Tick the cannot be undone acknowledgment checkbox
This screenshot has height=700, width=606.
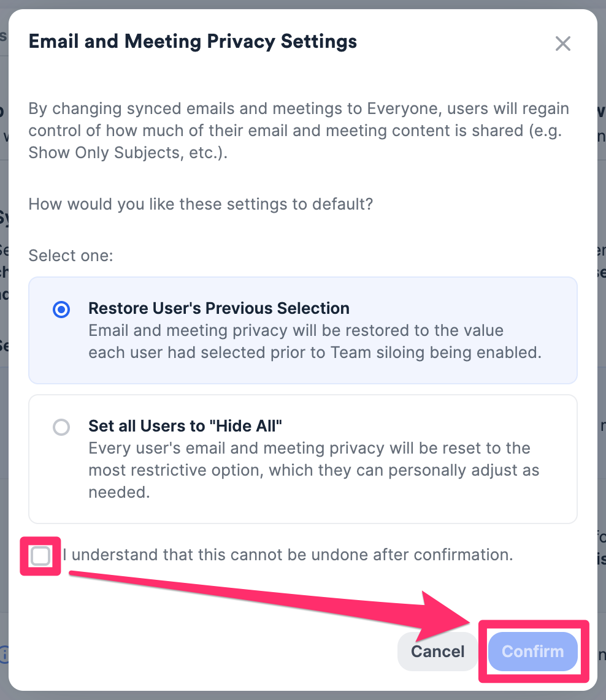pos(40,556)
